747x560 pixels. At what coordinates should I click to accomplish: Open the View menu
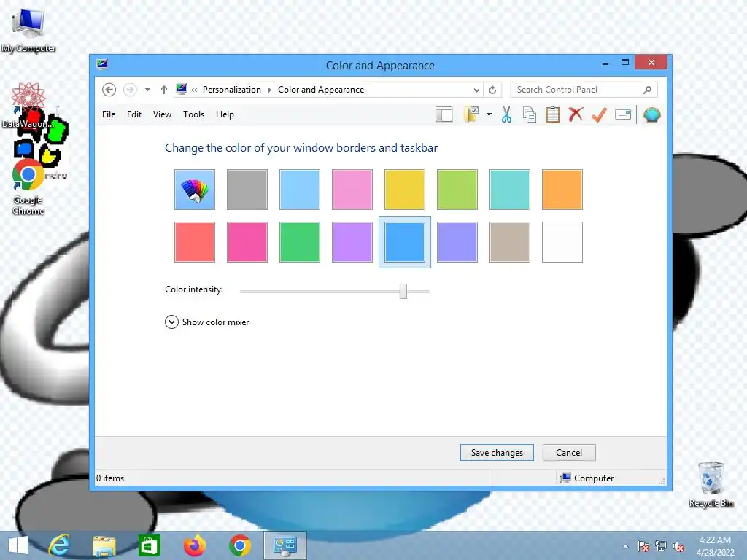click(162, 114)
